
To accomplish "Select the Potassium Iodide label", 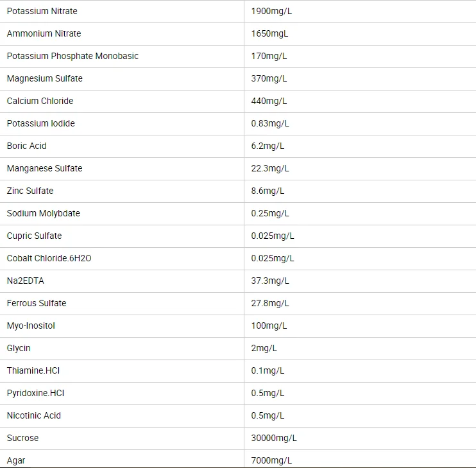I will point(40,123).
